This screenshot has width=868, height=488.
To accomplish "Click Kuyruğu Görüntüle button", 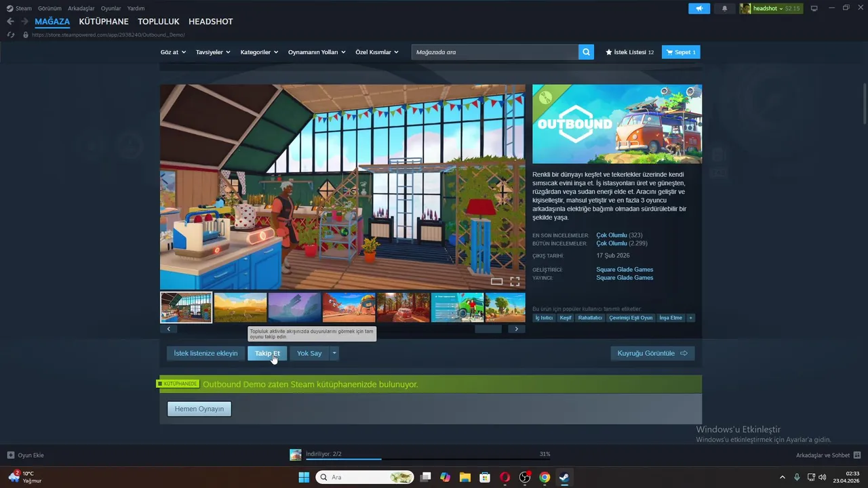I will [652, 353].
